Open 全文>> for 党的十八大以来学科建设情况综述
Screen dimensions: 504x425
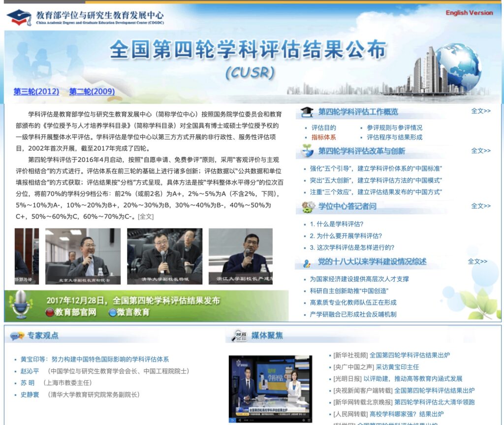477,261
